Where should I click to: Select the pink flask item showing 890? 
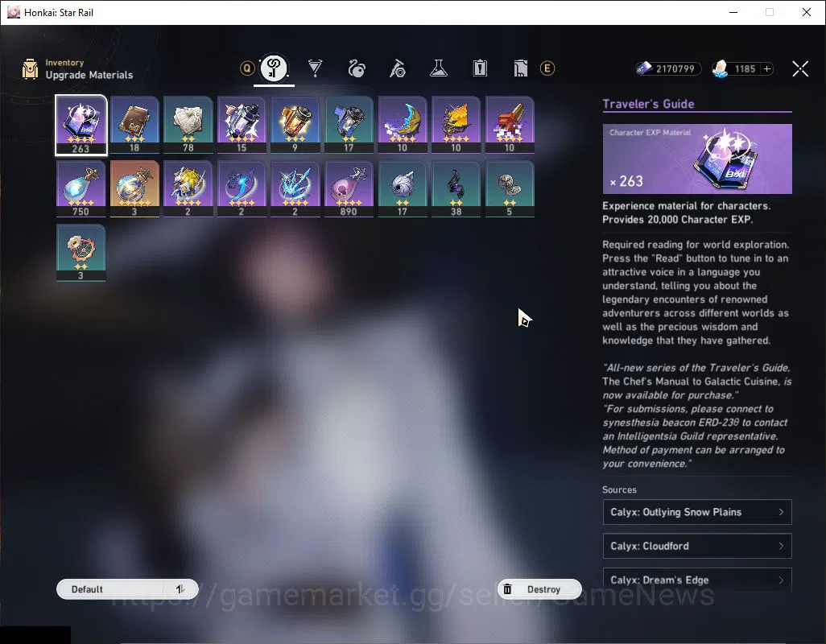349,188
